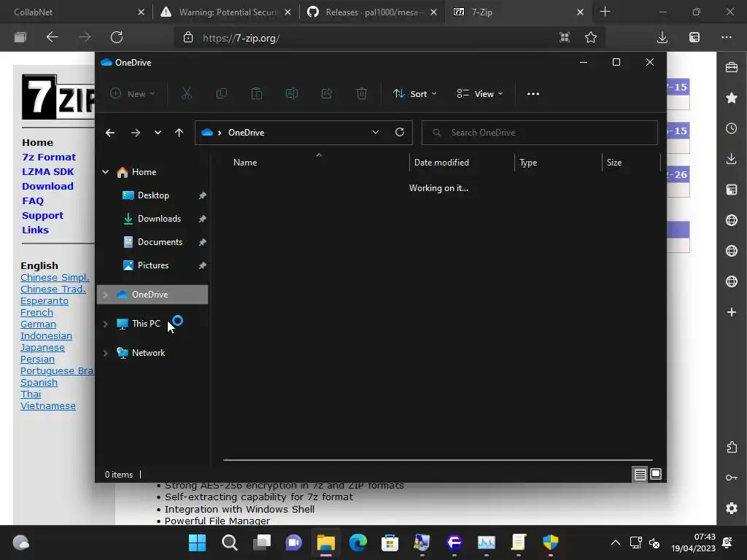747x560 pixels.
Task: Click the 7z Format link on 7-Zip page
Action: [x=49, y=157]
